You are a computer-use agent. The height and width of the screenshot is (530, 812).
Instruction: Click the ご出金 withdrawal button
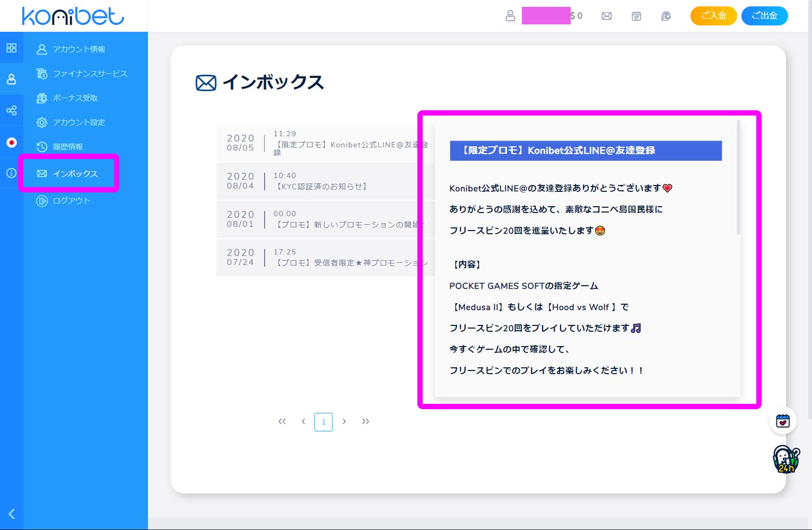[x=764, y=16]
